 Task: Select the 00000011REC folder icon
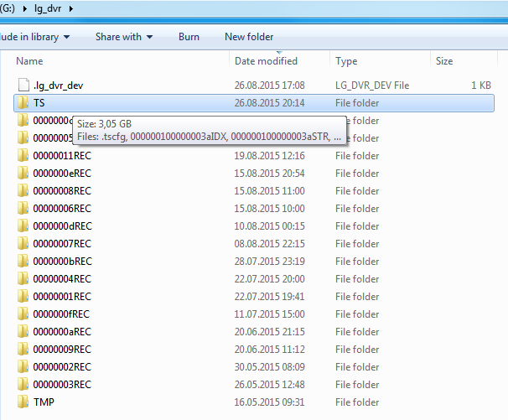(x=23, y=156)
